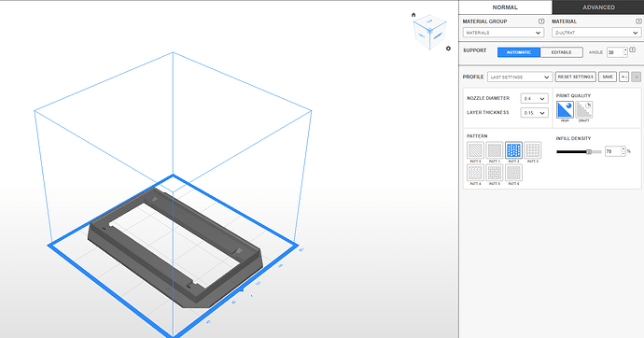Click the Nozzle Diameter label

tap(488, 98)
